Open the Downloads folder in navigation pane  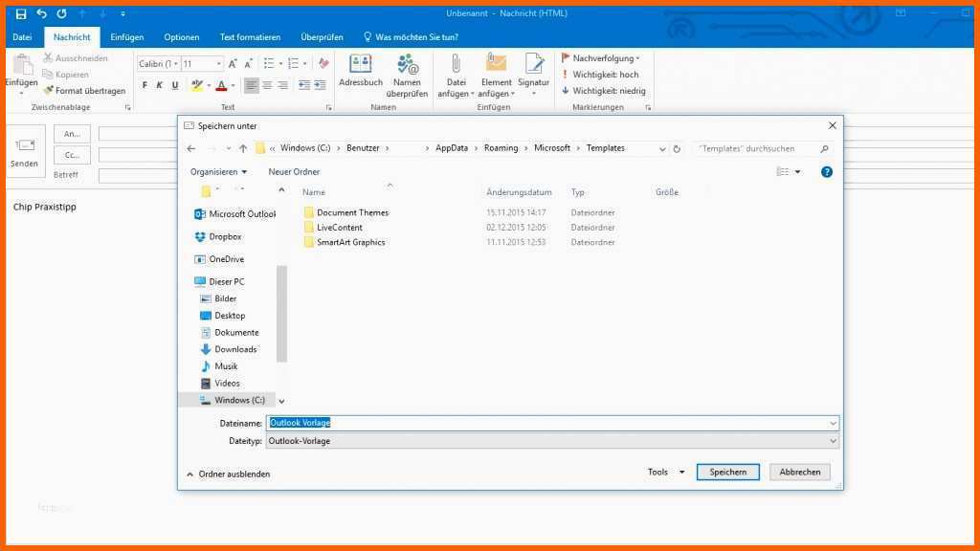[228, 349]
